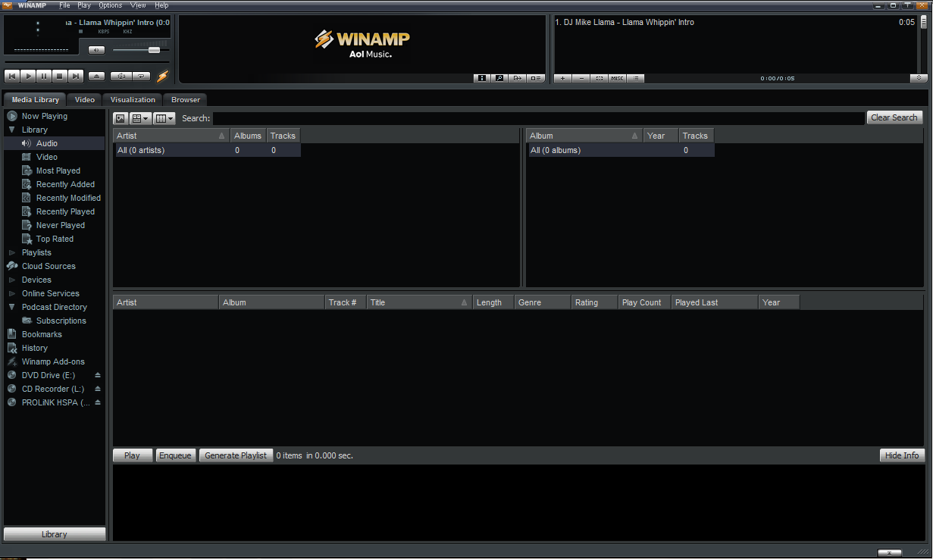Click the Clear Search button

click(894, 117)
